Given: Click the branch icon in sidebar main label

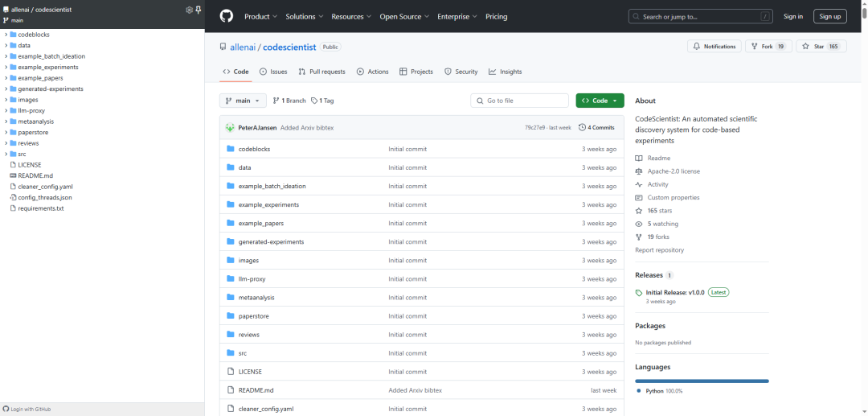Looking at the screenshot, I should (x=6, y=20).
